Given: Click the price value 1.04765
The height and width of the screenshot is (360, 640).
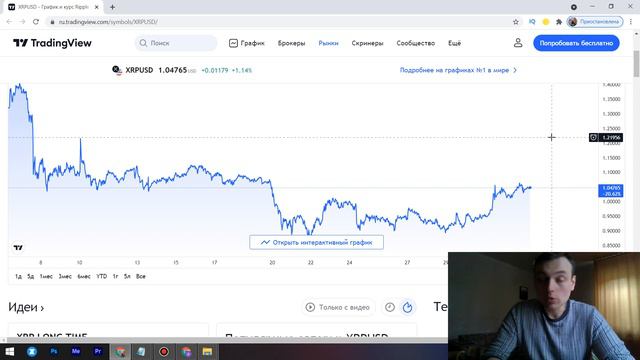Looking at the screenshot, I should point(173,70).
